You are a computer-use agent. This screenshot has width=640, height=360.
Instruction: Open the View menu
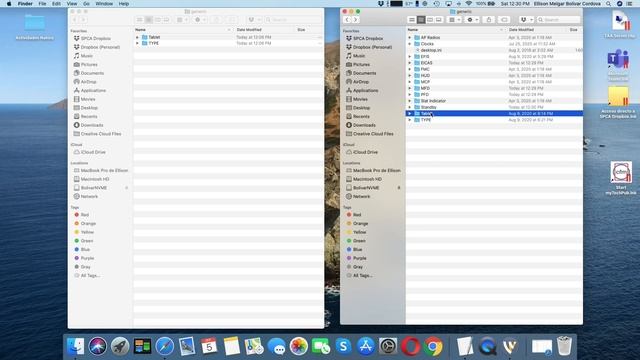(x=72, y=4)
